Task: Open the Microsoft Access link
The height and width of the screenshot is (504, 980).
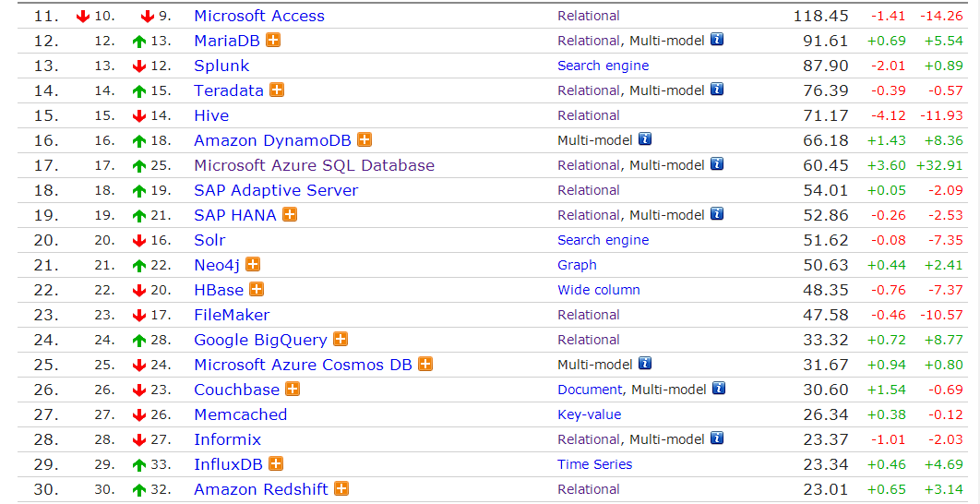Action: tap(259, 16)
